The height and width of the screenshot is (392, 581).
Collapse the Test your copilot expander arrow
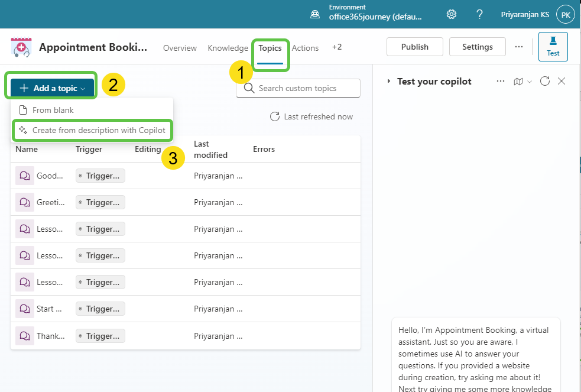[x=388, y=81]
